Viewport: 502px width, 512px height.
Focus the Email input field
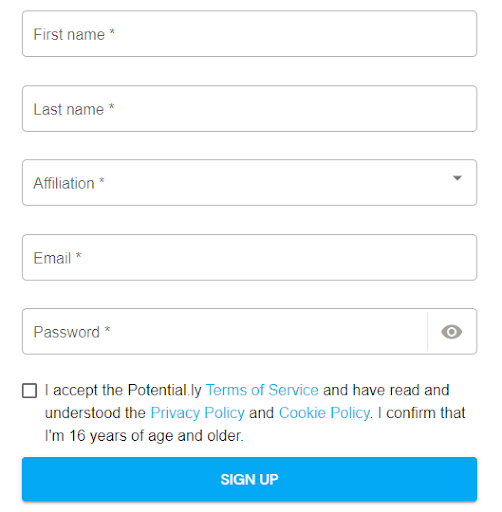(x=249, y=257)
